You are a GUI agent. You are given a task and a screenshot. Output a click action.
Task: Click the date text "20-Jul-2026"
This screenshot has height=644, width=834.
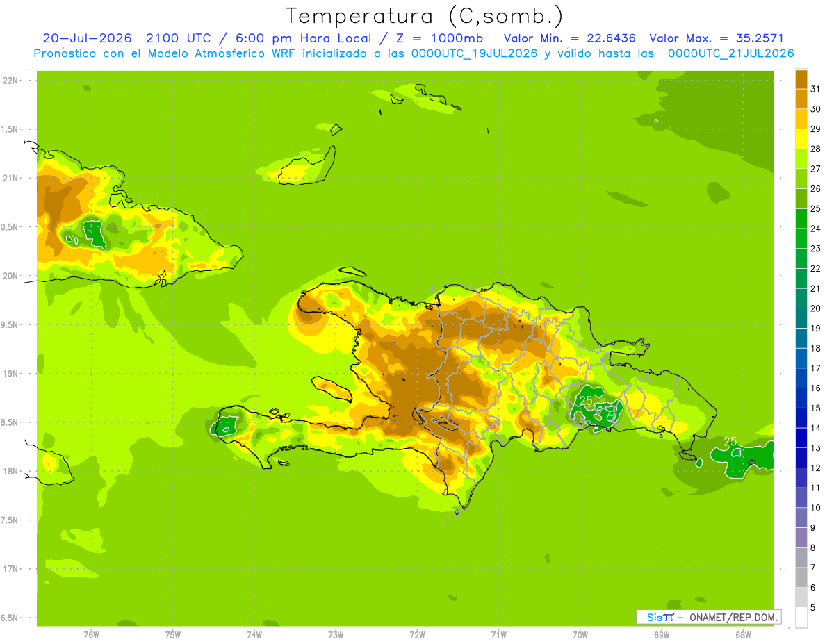88,38
